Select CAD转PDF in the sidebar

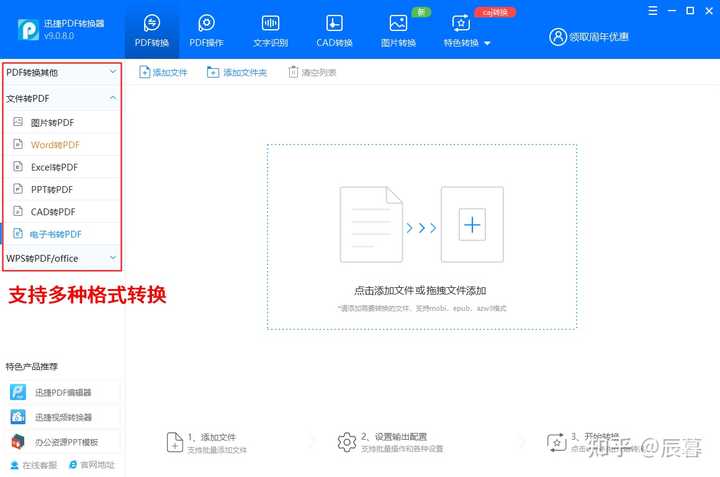(x=62, y=212)
